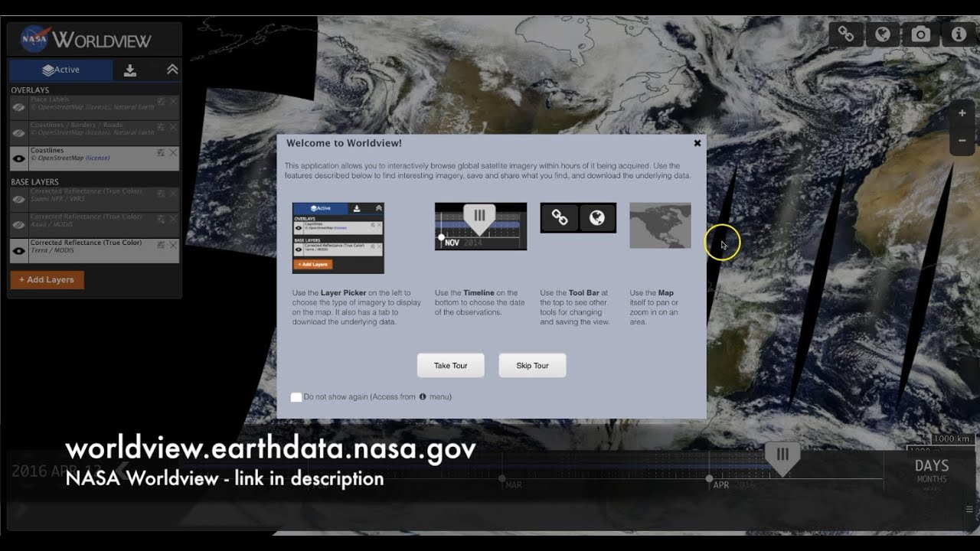Remove the Suomi NPP / VIIRS layer
This screenshot has height=551, width=980.
173,193
